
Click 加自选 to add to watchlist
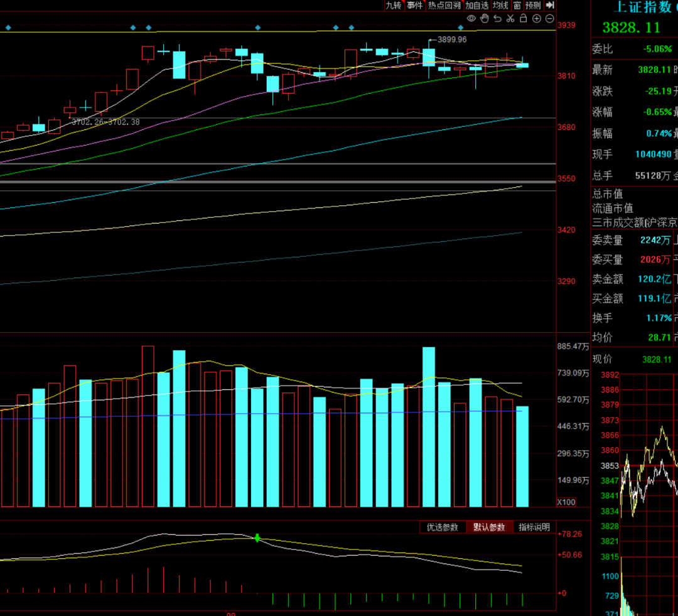pos(477,5)
